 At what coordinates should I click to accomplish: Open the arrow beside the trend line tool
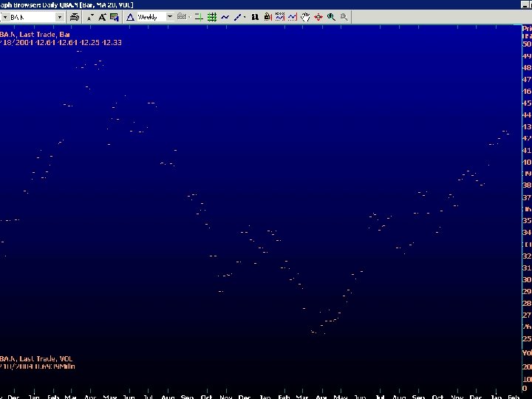[245, 17]
